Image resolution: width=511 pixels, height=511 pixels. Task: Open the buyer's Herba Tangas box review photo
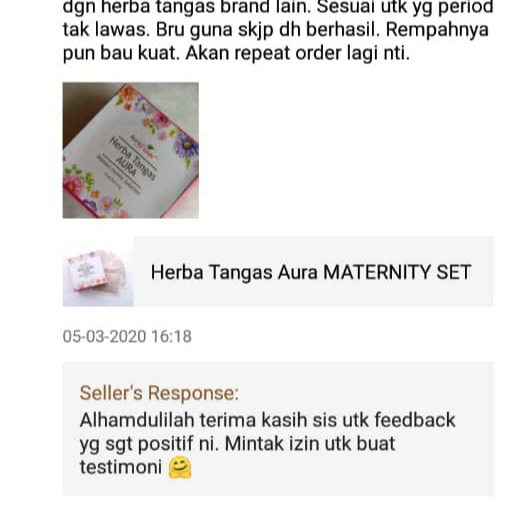click(131, 150)
